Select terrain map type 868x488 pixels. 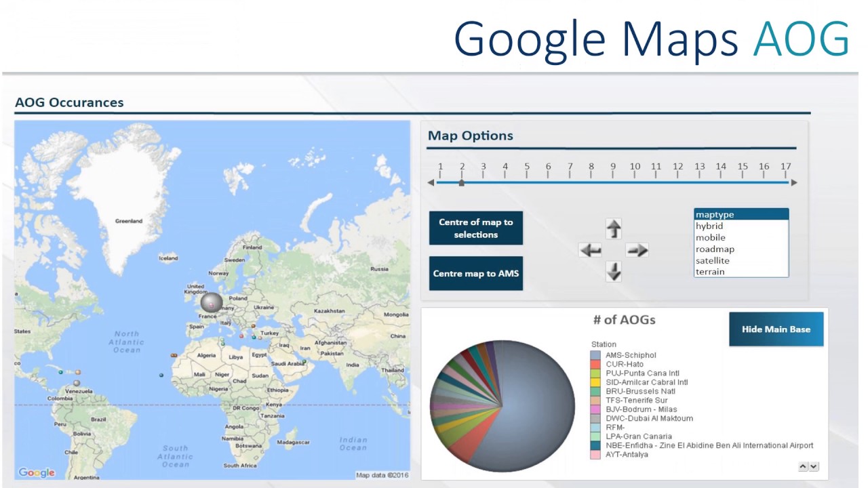(x=741, y=272)
